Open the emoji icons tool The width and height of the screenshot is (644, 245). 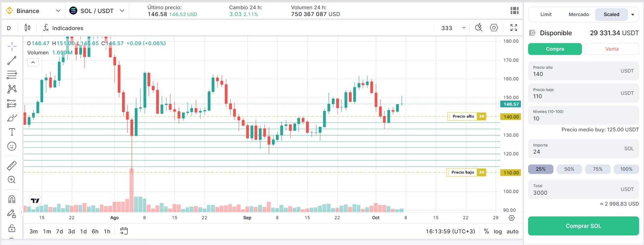point(12,146)
